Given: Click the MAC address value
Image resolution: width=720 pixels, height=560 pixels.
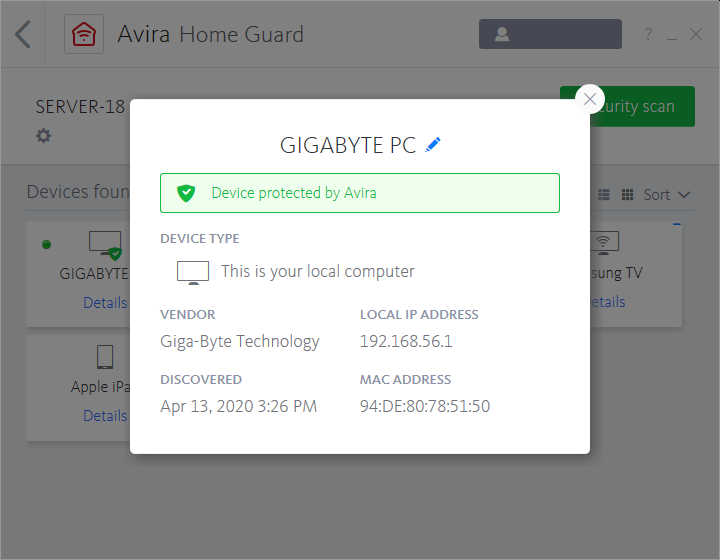Looking at the screenshot, I should (x=425, y=406).
